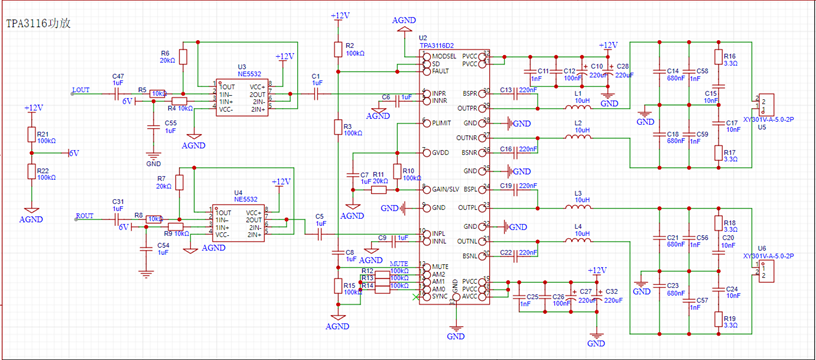Image resolution: width=816 pixels, height=360 pixels.
Task: Select the TPA3116 title text
Action: (x=38, y=23)
